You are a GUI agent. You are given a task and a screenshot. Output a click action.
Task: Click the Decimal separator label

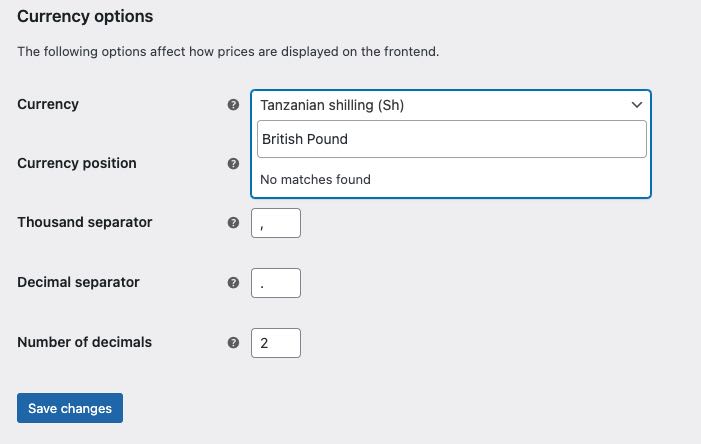78,282
